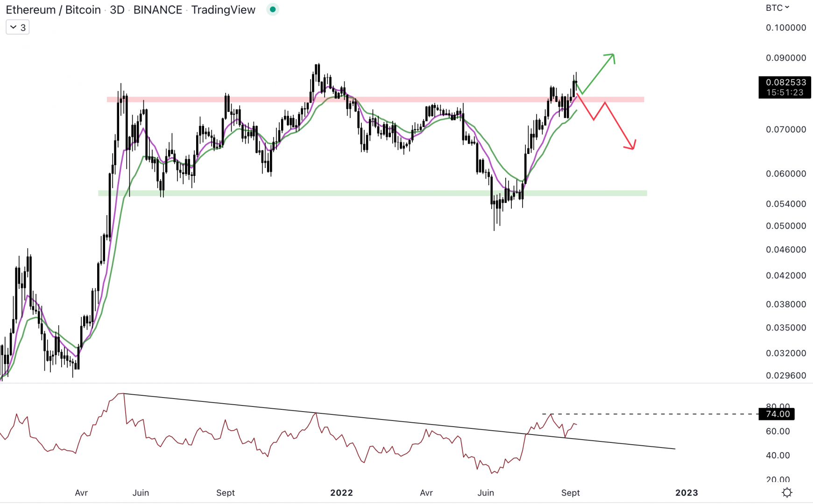Select the green support zone rectangle
Image resolution: width=813 pixels, height=504 pixels.
pos(373,193)
